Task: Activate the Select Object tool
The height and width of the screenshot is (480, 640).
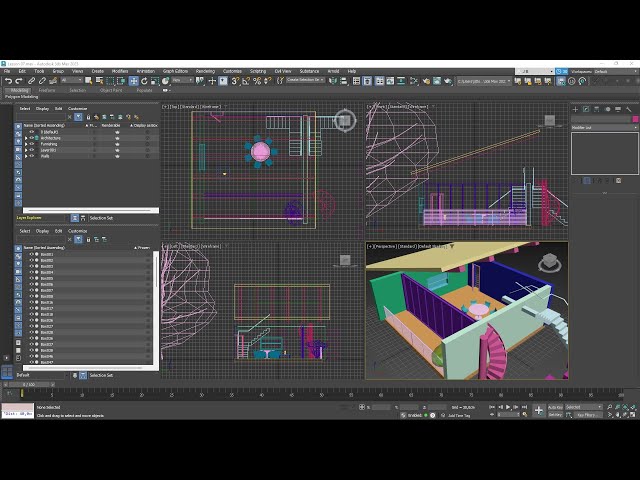Action: pos(89,81)
